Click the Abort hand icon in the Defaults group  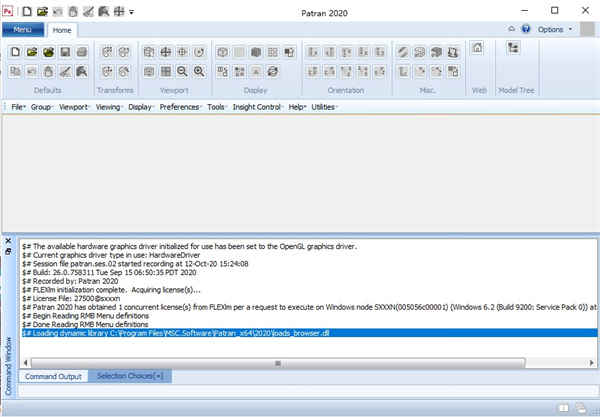49,71
